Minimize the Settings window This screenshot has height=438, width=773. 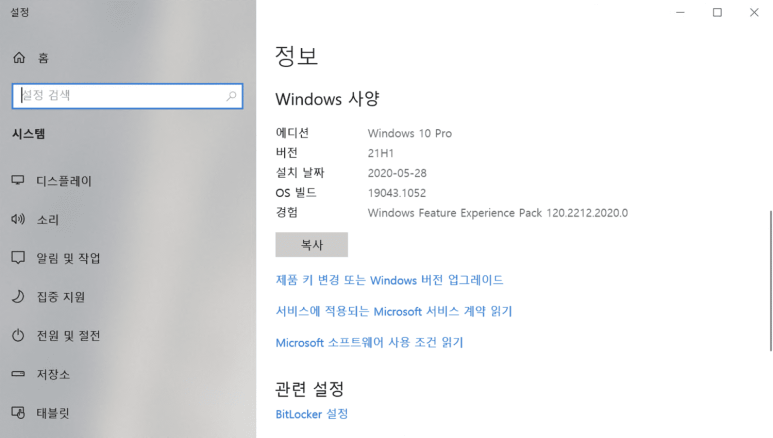680,12
